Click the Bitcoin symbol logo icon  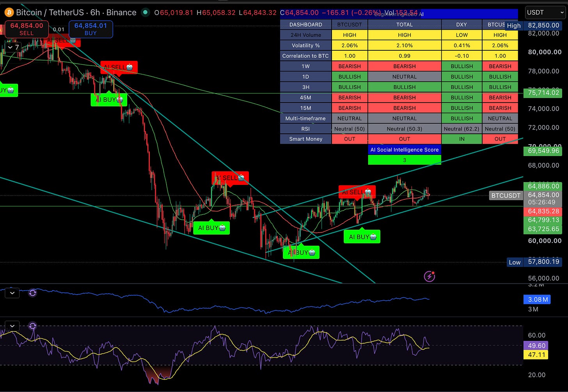tap(9, 12)
